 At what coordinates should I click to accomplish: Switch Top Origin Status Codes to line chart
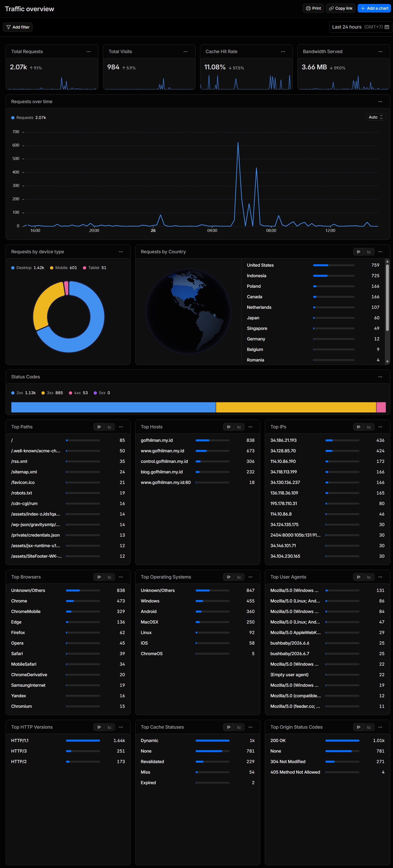tap(369, 727)
